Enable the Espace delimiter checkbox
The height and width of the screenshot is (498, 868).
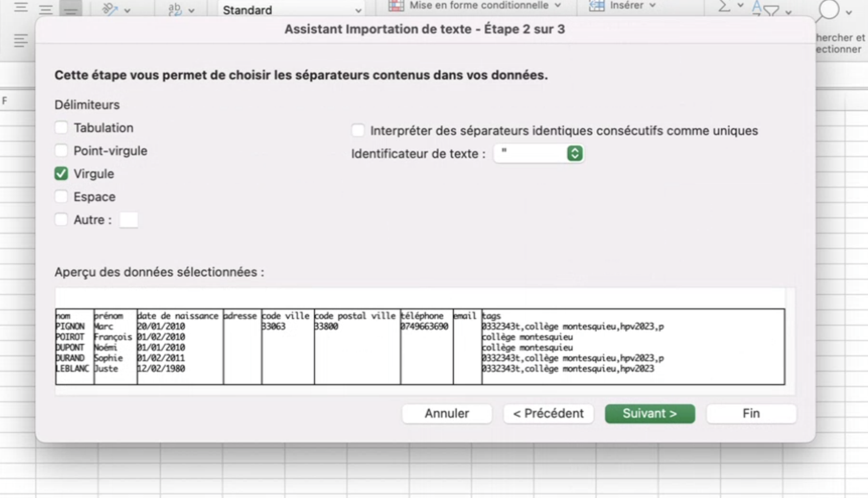61,197
